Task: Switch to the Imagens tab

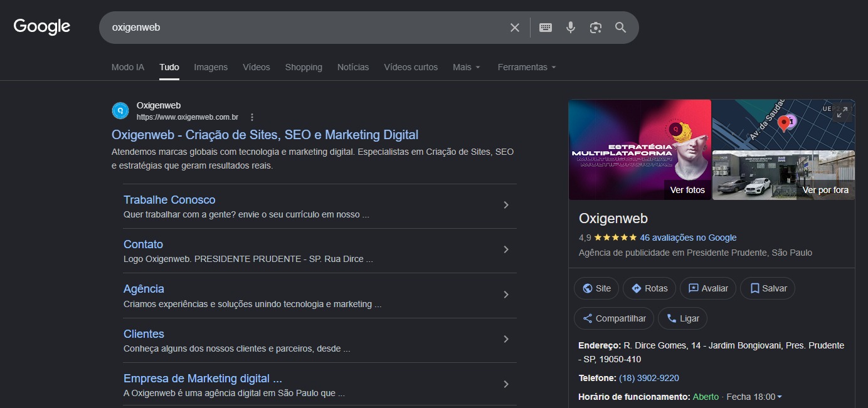Action: click(211, 67)
